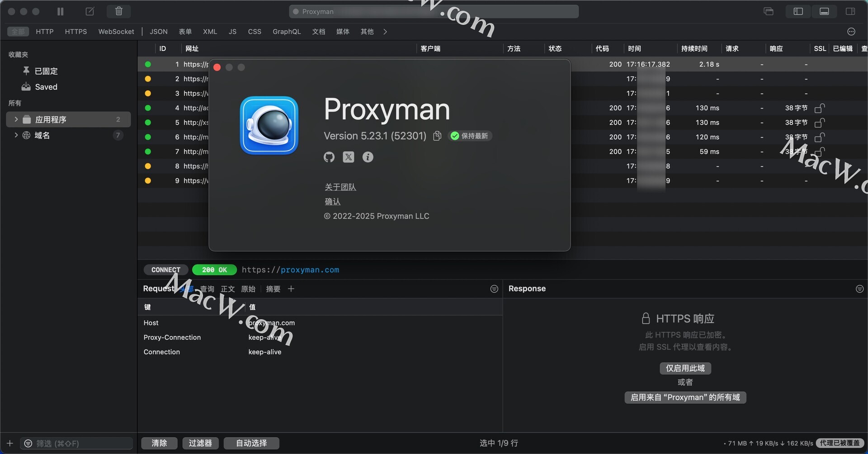The height and width of the screenshot is (454, 868).
Task: Select the HTTPS filter tab
Action: (x=76, y=31)
